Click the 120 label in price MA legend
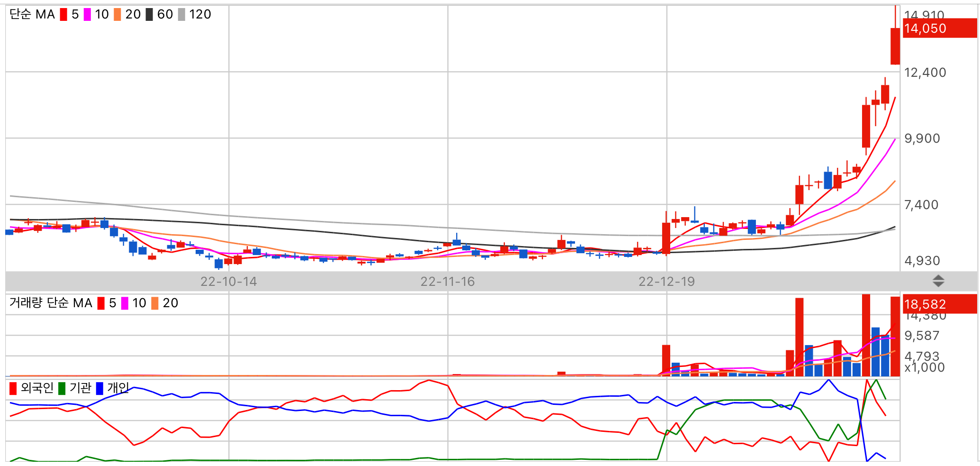This screenshot has height=466, width=980. (200, 15)
